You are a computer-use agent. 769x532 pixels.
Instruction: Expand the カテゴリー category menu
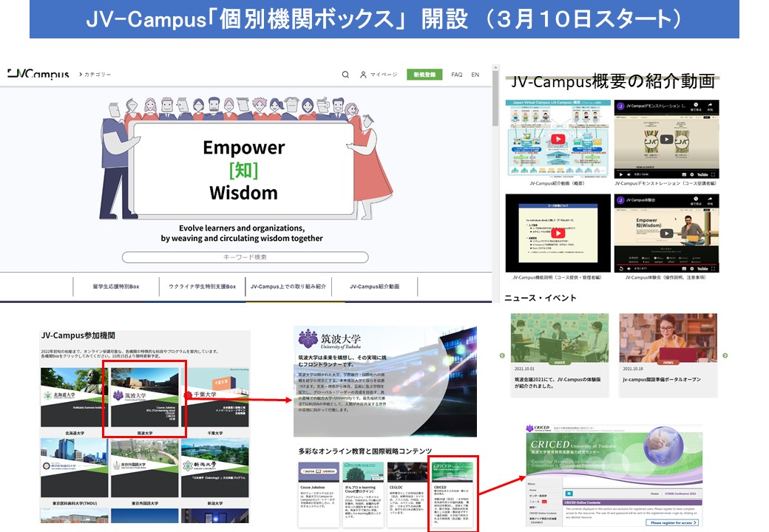click(x=95, y=75)
